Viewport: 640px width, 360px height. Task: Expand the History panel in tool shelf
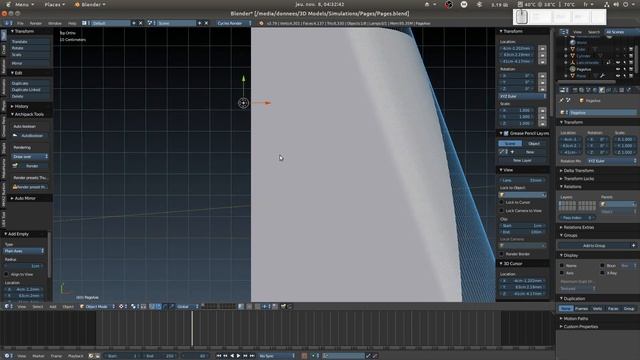[20, 106]
